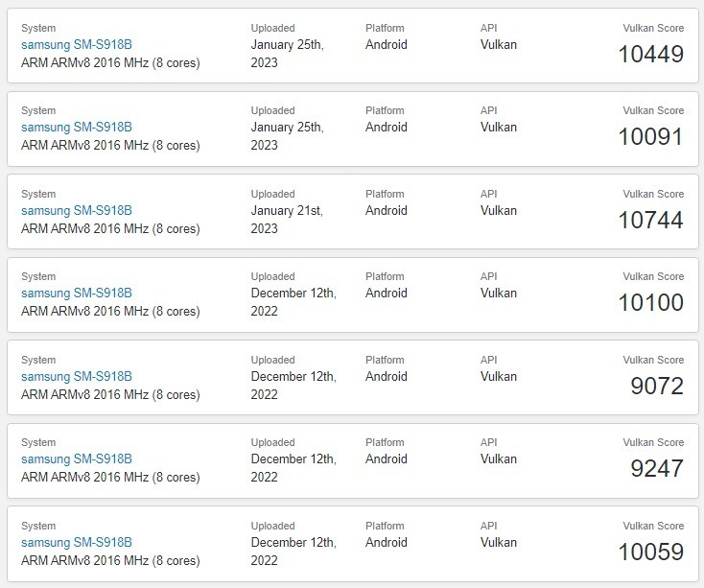
Task: Open samsung SM-S918B link scoring 10744
Action: tap(77, 210)
